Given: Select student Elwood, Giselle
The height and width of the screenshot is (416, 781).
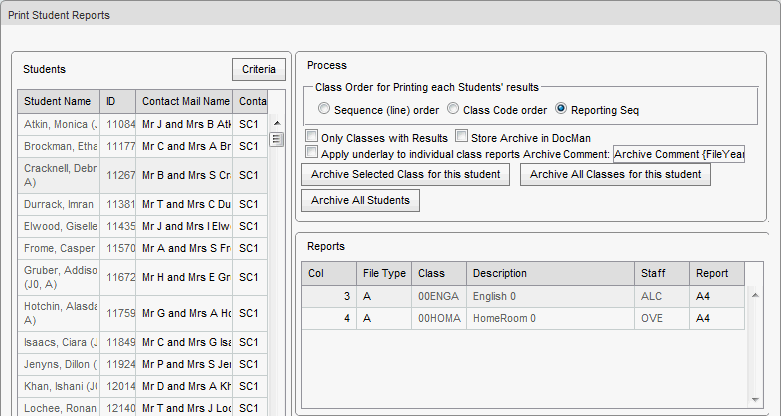Looking at the screenshot, I should tap(59, 226).
